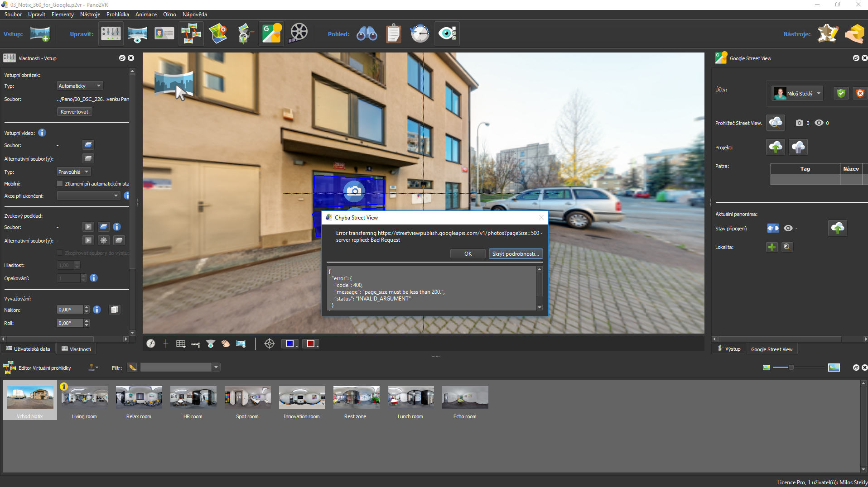Image resolution: width=868 pixels, height=487 pixels.
Task: Open the Nástroje menu
Action: (x=90, y=14)
